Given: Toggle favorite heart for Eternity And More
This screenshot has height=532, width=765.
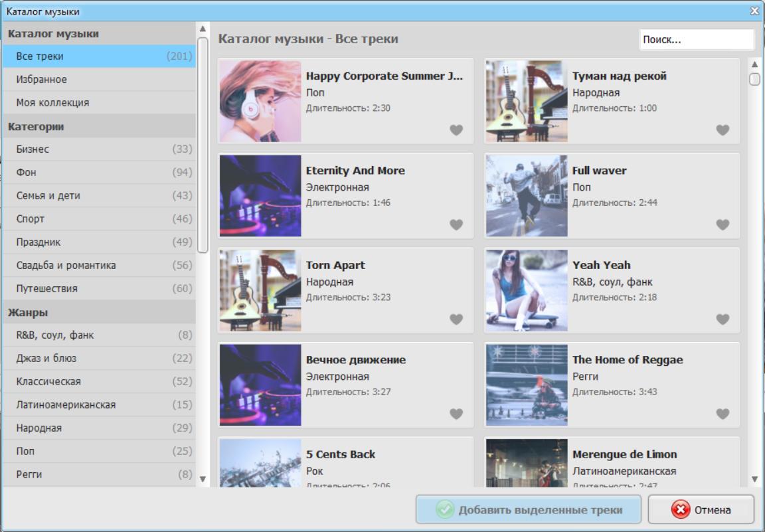Looking at the screenshot, I should 456,224.
